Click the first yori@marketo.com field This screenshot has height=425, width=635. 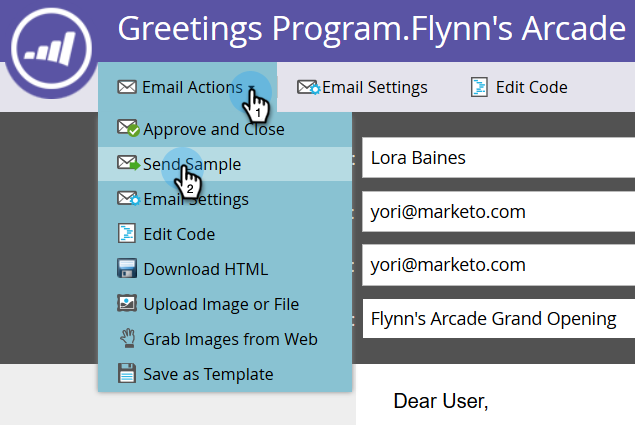[499, 211]
